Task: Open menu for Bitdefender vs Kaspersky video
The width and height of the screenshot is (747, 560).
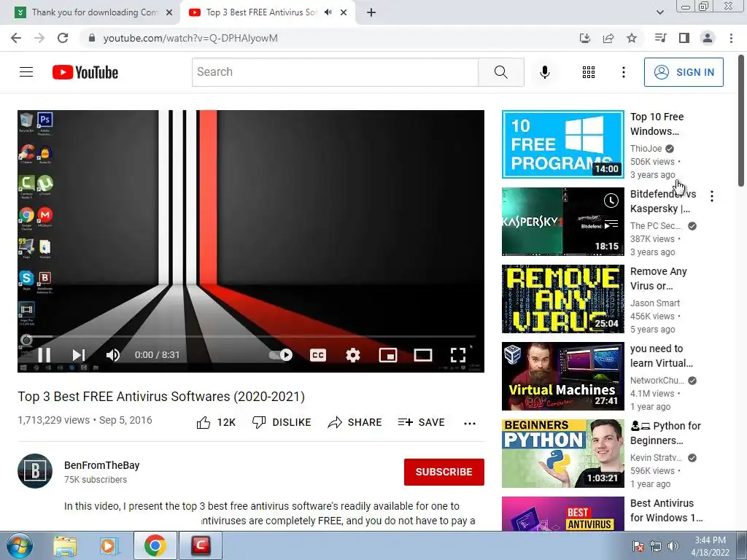Action: coord(712,196)
